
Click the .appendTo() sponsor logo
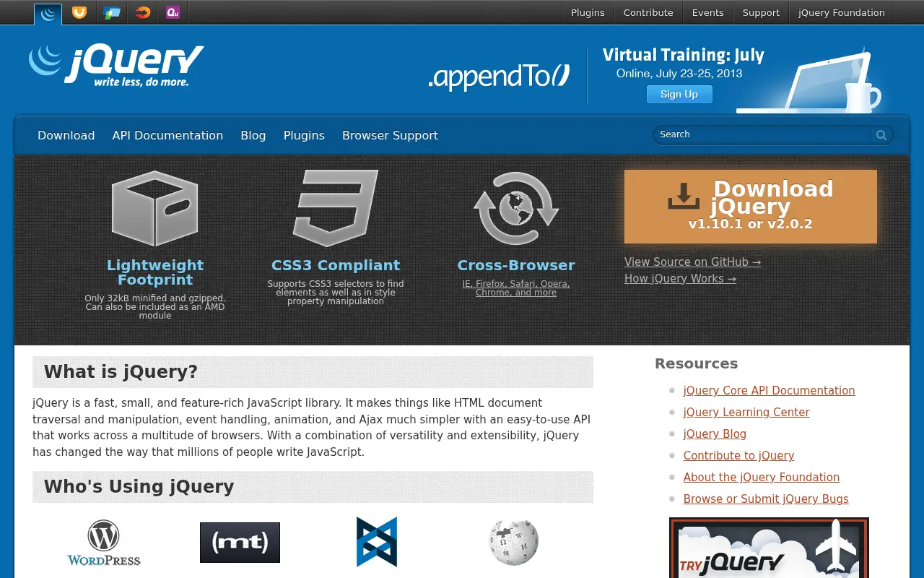coord(499,77)
